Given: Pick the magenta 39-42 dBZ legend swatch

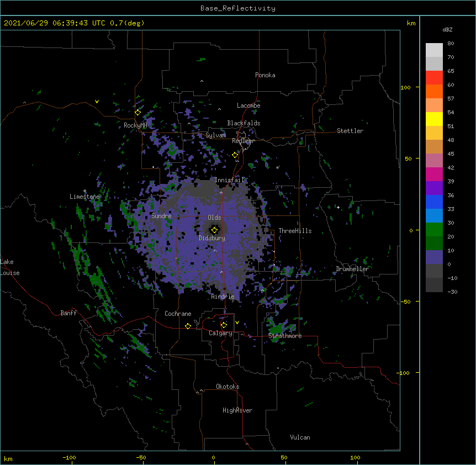Looking at the screenshot, I should point(434,174).
